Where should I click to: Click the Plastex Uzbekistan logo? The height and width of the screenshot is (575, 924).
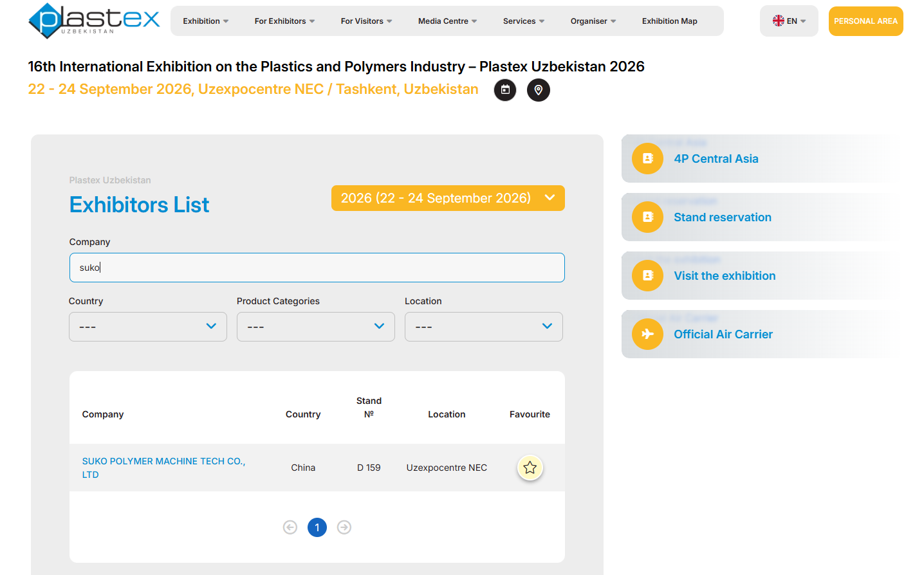(94, 21)
